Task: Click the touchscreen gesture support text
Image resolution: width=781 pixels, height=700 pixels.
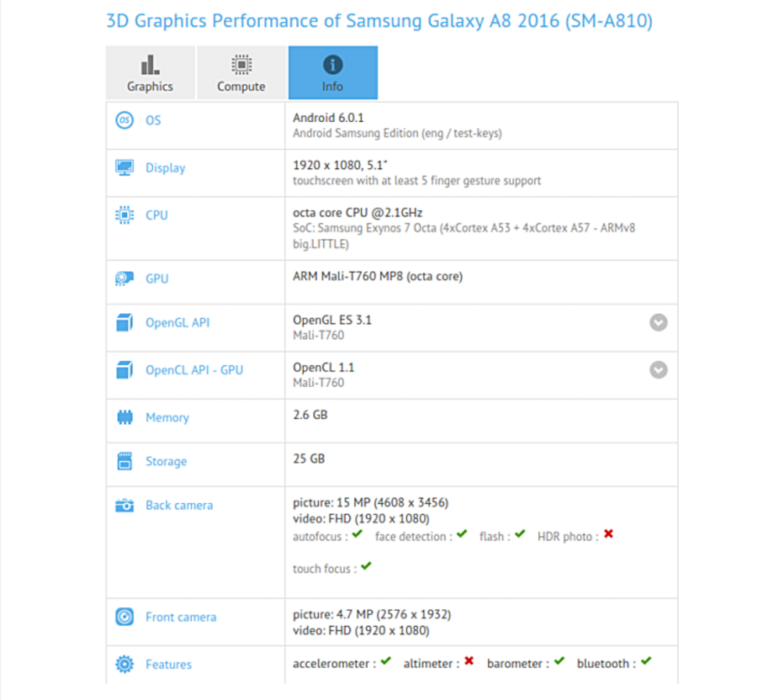Action: pyautogui.click(x=417, y=180)
